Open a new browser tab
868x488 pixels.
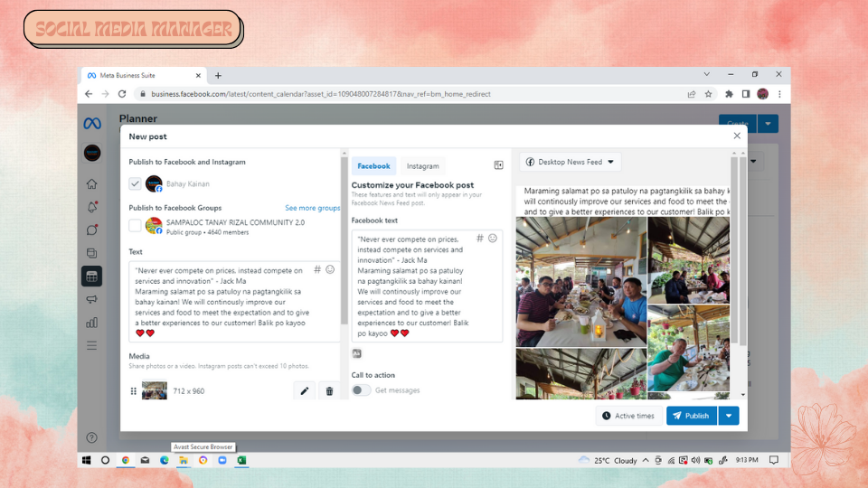(218, 75)
